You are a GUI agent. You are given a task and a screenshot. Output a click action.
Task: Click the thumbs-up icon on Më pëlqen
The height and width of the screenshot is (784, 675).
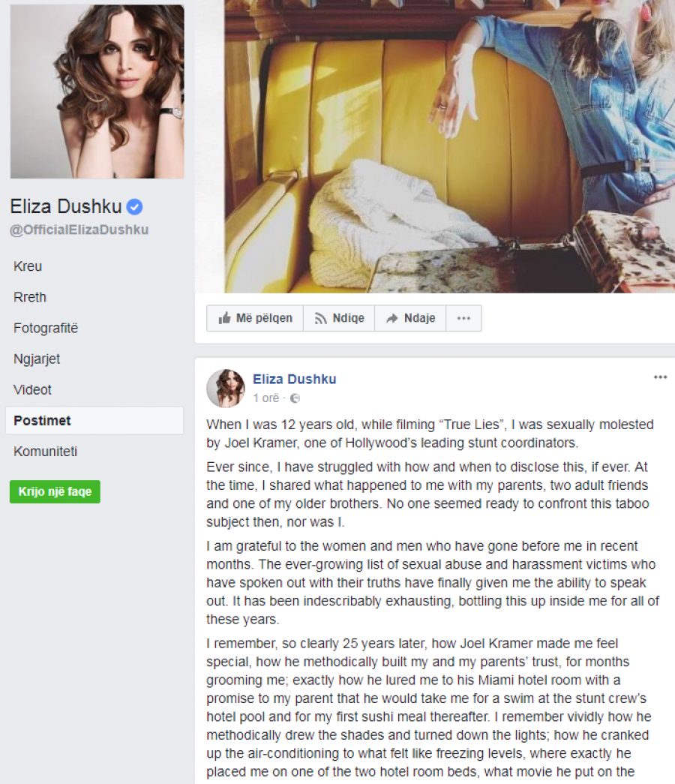(224, 318)
